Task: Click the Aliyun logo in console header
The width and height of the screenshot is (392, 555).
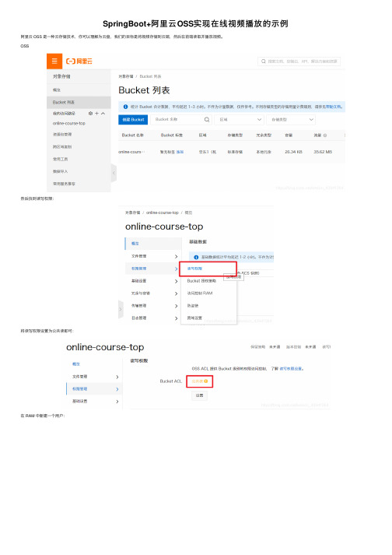Action: 79,61
